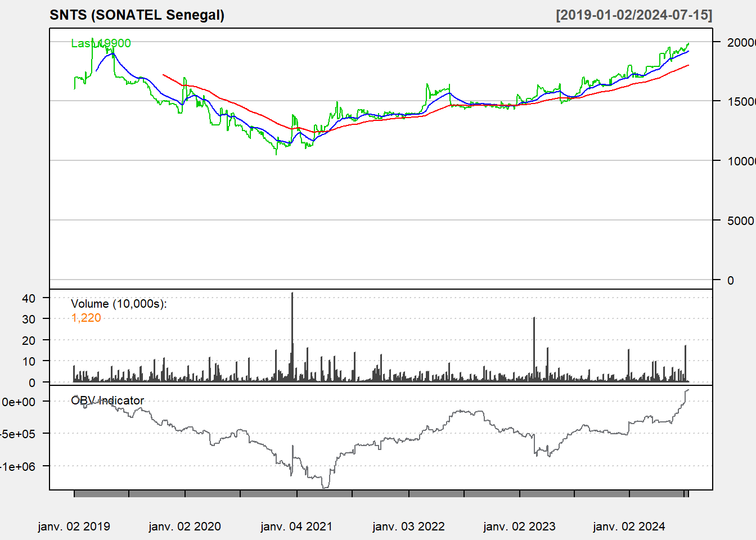
Task: Click the lowest OBV trough in early 2021
Action: (x=325, y=487)
